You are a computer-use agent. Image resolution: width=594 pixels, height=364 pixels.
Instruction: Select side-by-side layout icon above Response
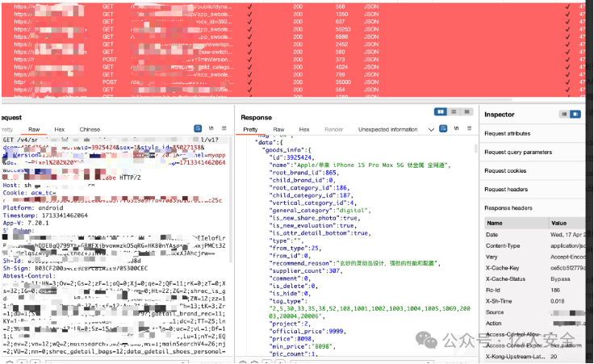pyautogui.click(x=441, y=112)
